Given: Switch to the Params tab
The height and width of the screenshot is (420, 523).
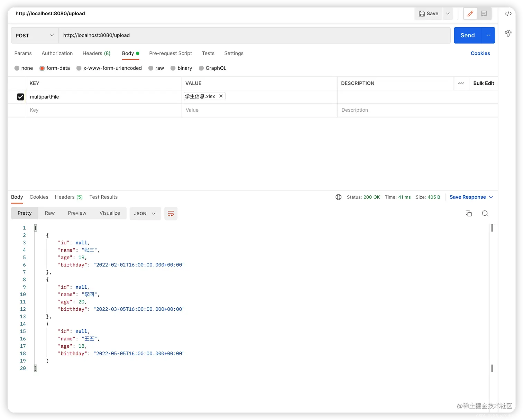Looking at the screenshot, I should [23, 53].
